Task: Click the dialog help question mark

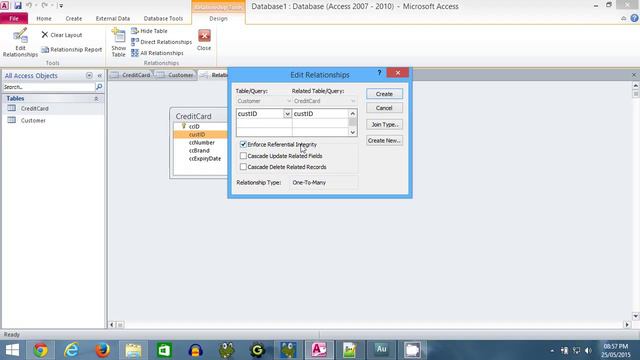Action: (379, 73)
